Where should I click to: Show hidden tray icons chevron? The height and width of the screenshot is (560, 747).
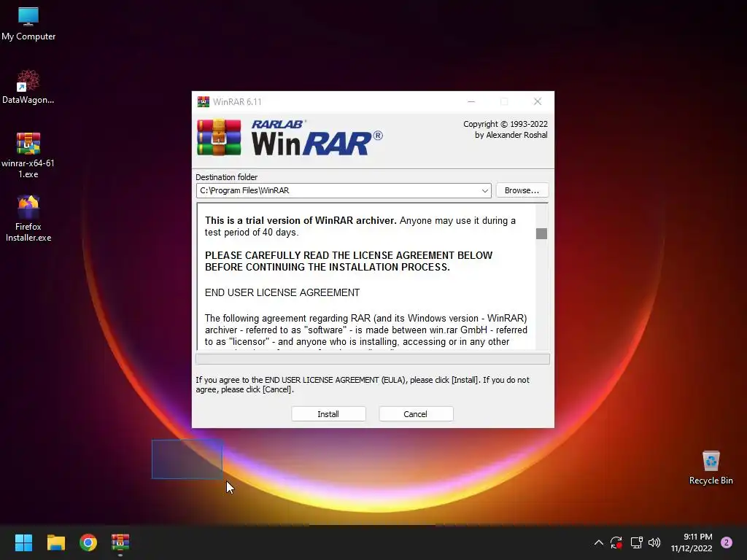click(x=599, y=542)
